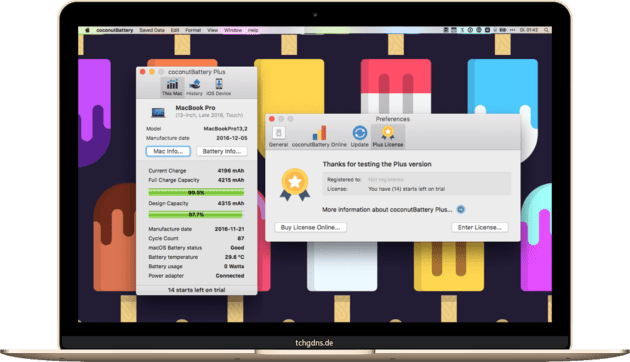Click the Current Charge value 4196 mAh
The width and height of the screenshot is (630, 362).
[x=231, y=171]
